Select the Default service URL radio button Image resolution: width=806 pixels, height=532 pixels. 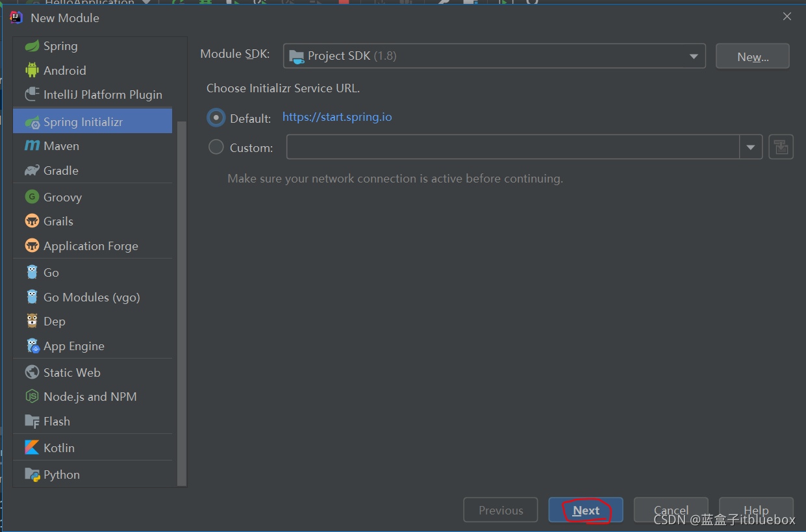(216, 118)
